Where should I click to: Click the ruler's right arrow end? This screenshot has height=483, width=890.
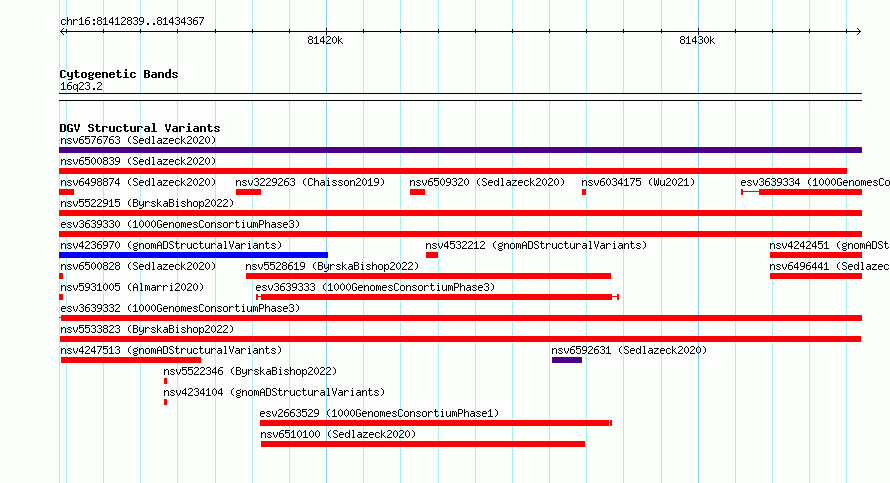858,32
